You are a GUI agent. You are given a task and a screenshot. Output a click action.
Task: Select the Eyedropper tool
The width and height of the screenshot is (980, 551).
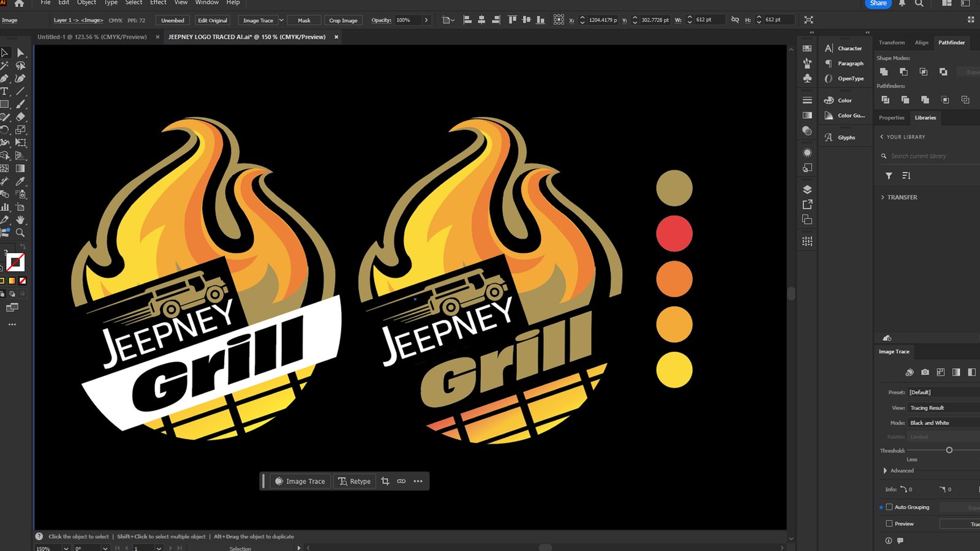(x=20, y=181)
